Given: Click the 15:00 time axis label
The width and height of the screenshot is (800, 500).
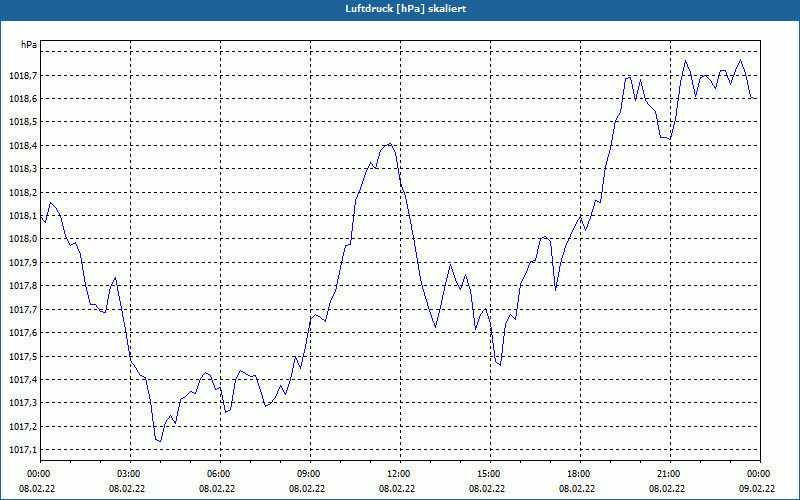Looking at the screenshot, I should pos(490,474).
